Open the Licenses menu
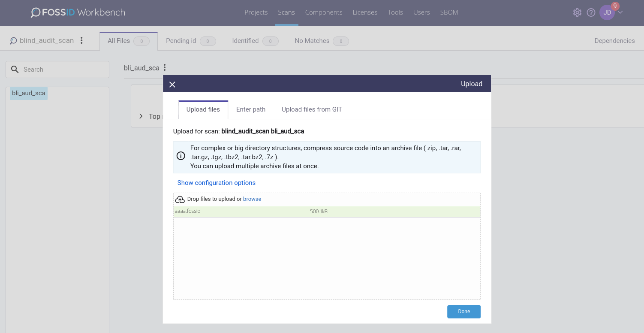The width and height of the screenshot is (644, 333). pos(365,12)
